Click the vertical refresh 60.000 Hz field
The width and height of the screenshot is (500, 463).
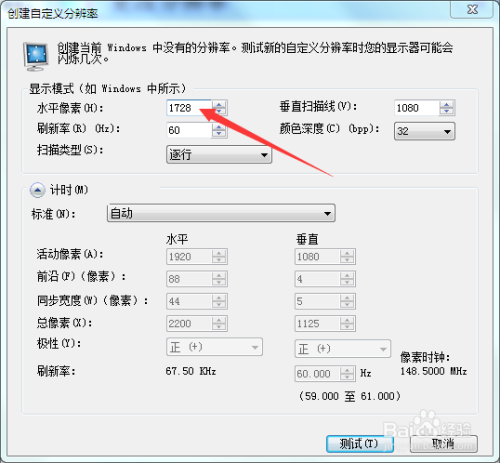tap(318, 374)
